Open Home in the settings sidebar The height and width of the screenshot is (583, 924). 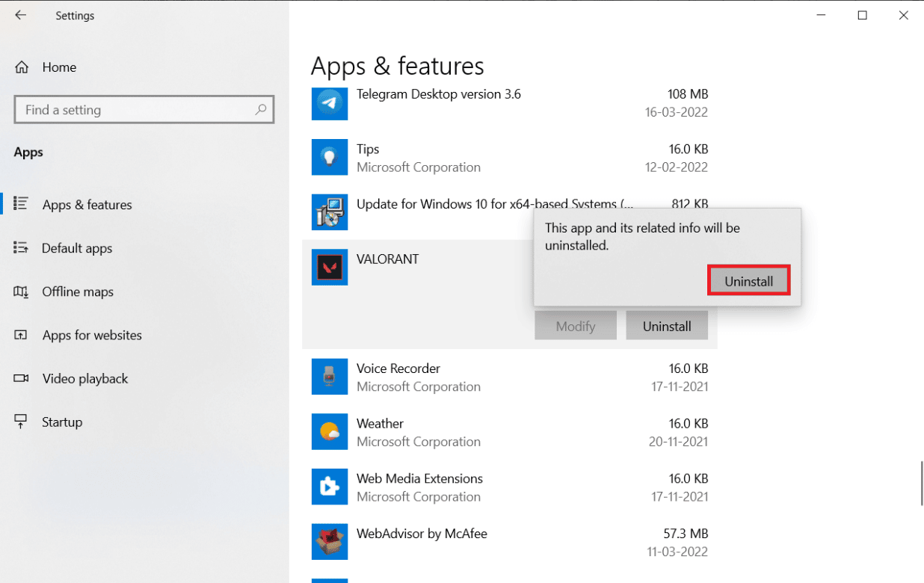(58, 67)
